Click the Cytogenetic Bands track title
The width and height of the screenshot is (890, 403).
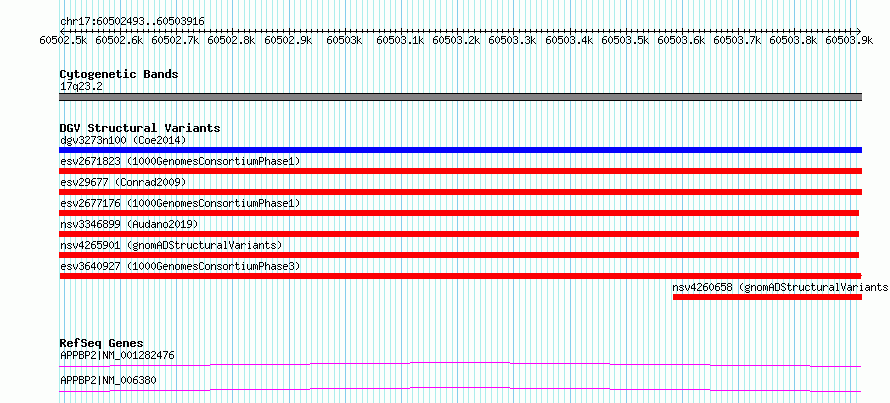(x=119, y=74)
